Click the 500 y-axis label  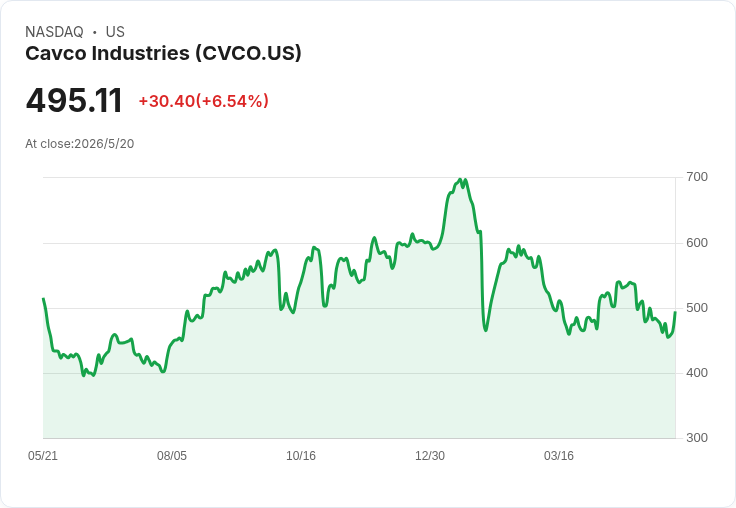[x=697, y=308]
